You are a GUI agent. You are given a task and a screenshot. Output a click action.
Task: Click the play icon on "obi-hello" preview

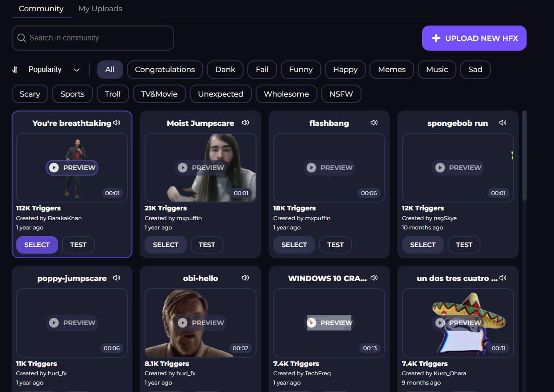[x=183, y=323]
